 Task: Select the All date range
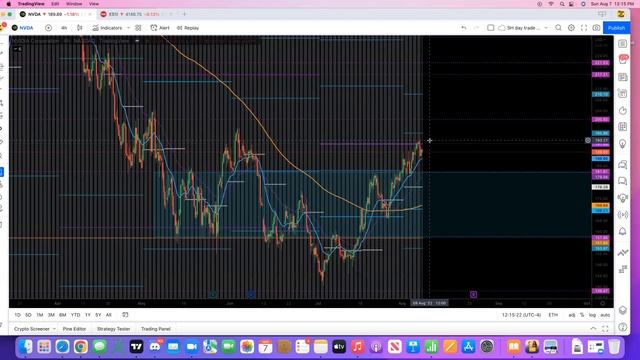(109, 315)
